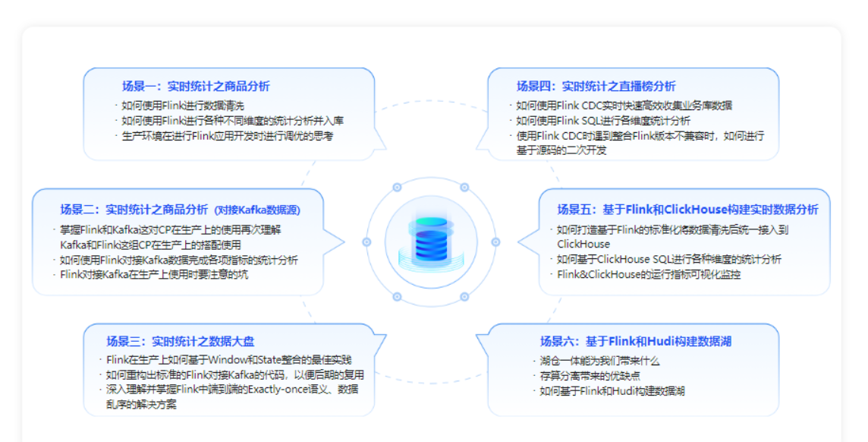The width and height of the screenshot is (868, 442).
Task: Select the upper-right connector node on the circle
Action: pyautogui.click(x=464, y=188)
